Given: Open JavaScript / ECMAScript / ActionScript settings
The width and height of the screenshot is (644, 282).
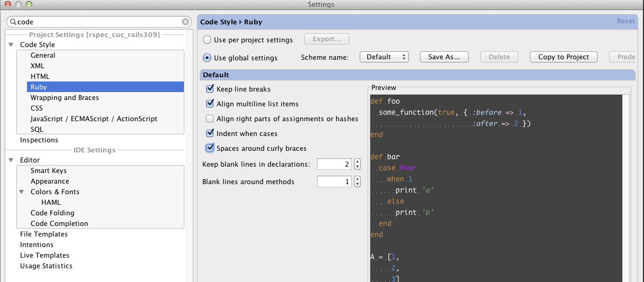Looking at the screenshot, I should [x=94, y=119].
